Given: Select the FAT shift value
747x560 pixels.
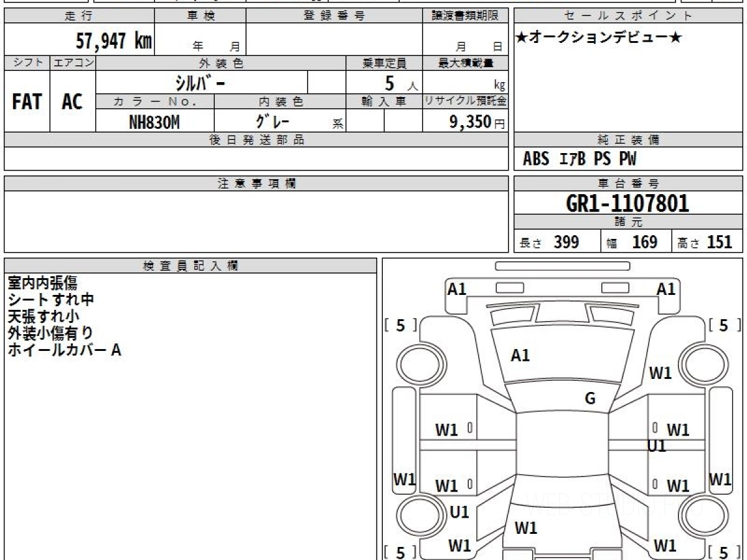Looking at the screenshot, I should (x=27, y=102).
